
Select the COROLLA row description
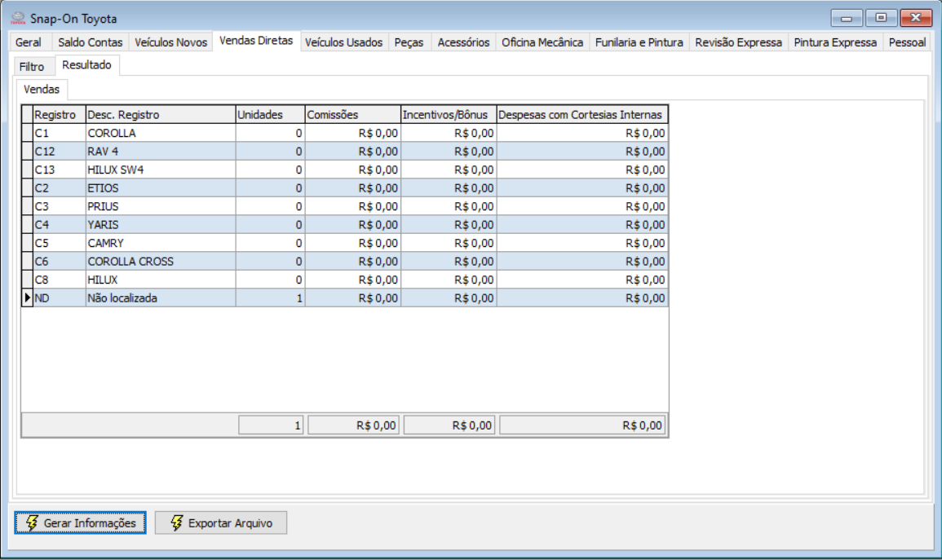(161, 133)
